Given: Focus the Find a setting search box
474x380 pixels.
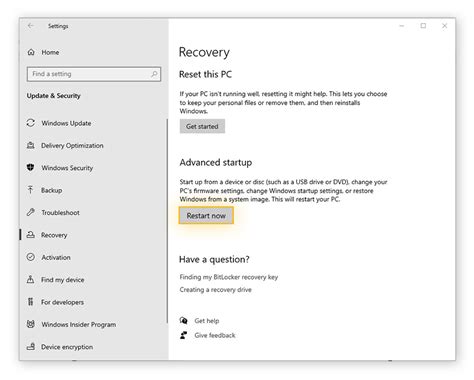Looking at the screenshot, I should tap(94, 74).
